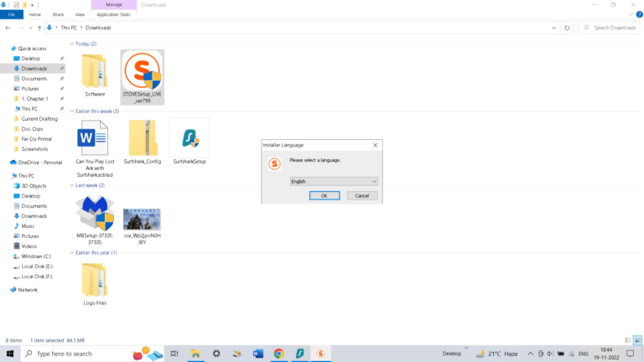Click the Refresh button in address bar
The width and height of the screenshot is (644, 362).
click(567, 28)
